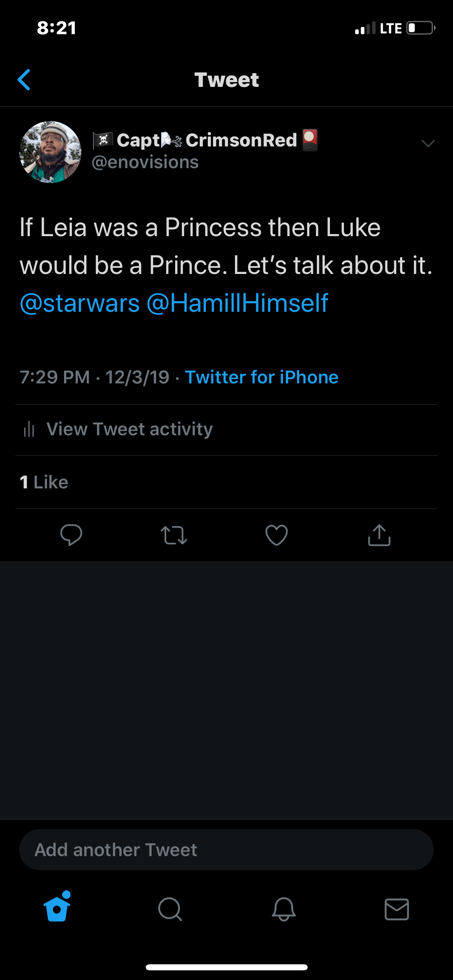
Task: Open View Tweet activity
Action: click(x=129, y=429)
